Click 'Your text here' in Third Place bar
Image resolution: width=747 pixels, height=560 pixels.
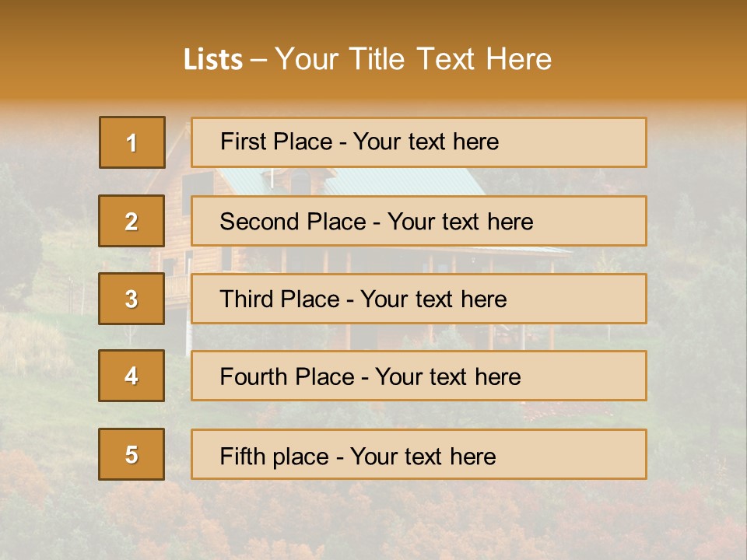point(433,299)
